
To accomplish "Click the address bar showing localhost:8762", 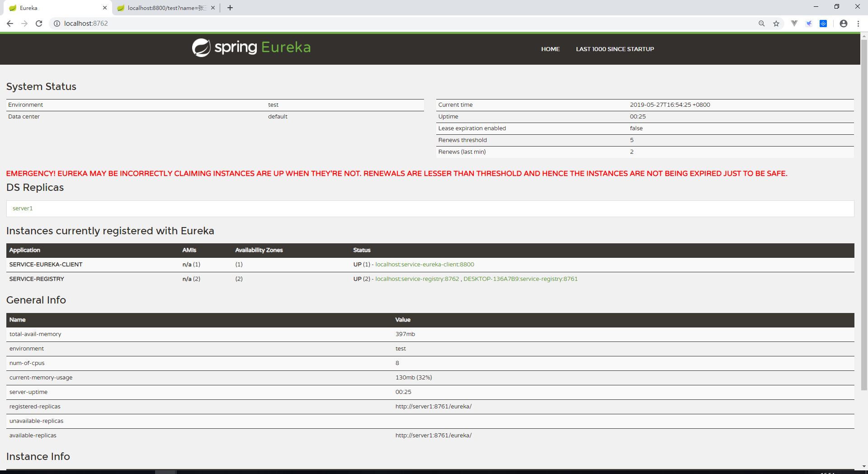I will tap(407, 24).
